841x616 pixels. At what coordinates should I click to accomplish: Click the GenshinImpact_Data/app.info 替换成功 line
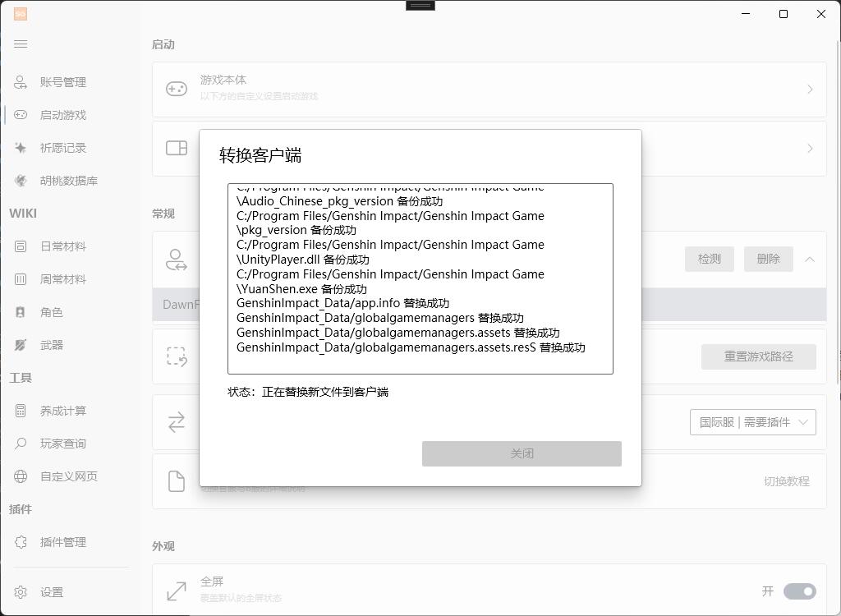(x=342, y=304)
